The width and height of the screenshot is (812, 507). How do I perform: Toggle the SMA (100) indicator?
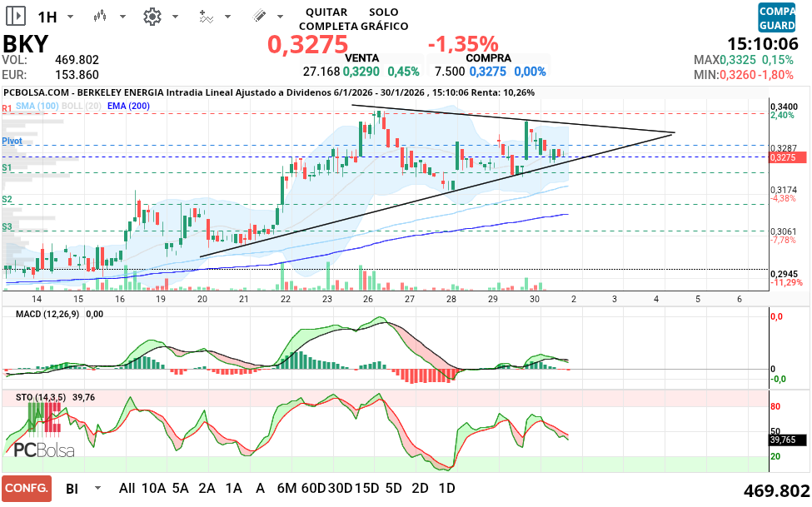37,106
